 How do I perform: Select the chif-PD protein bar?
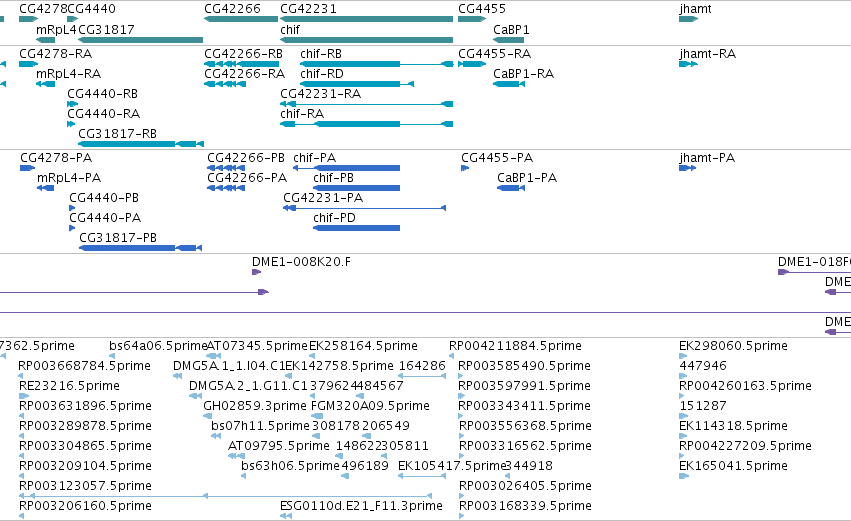click(357, 228)
